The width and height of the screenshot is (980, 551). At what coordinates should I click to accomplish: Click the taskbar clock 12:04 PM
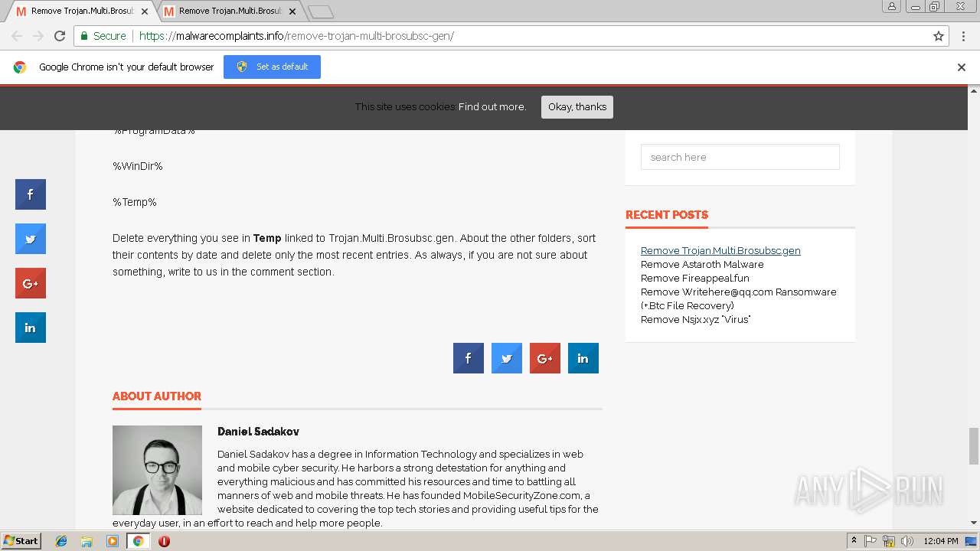coord(940,541)
